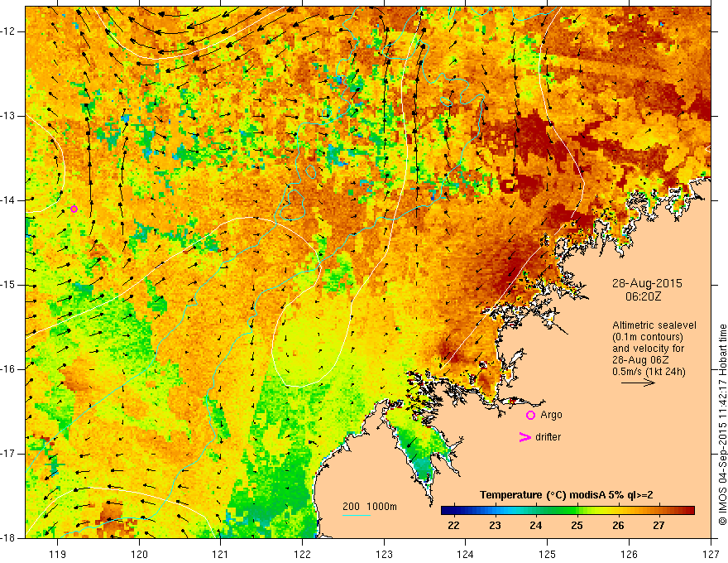Click the longitude axis label 123
The height and width of the screenshot is (563, 728).
point(384,554)
